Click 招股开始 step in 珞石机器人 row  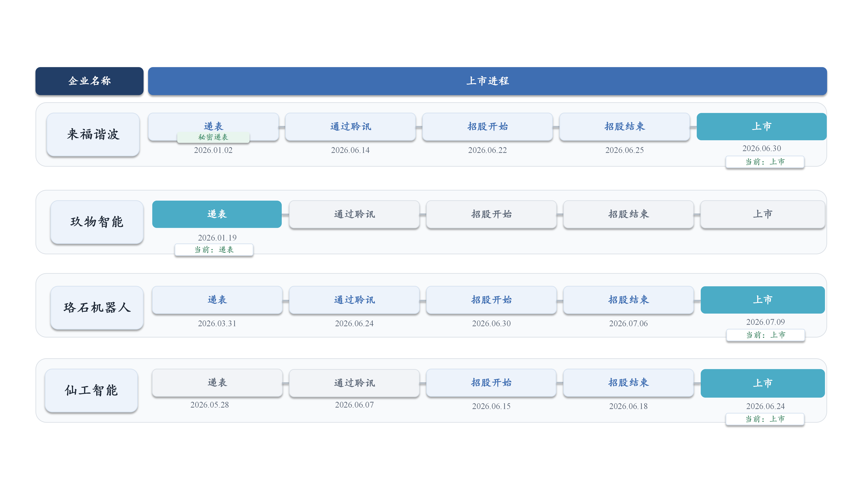pos(491,300)
